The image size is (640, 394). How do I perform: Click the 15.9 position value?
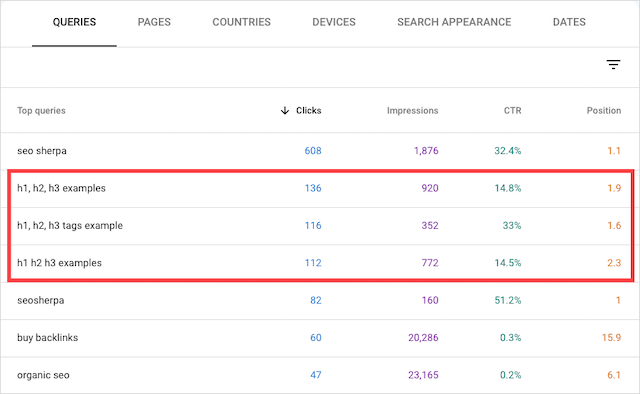[x=611, y=338]
